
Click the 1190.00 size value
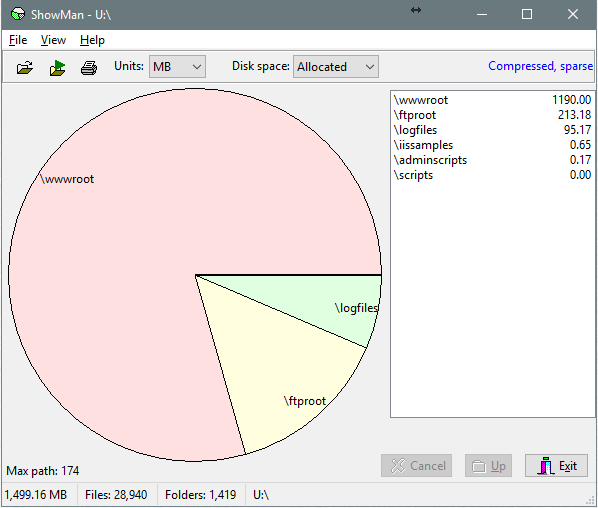click(x=572, y=100)
